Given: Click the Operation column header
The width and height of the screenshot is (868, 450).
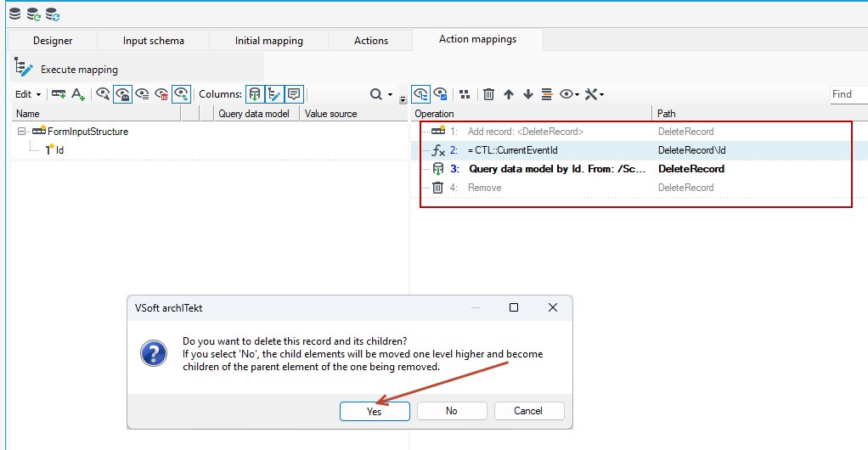Looking at the screenshot, I should tap(532, 114).
